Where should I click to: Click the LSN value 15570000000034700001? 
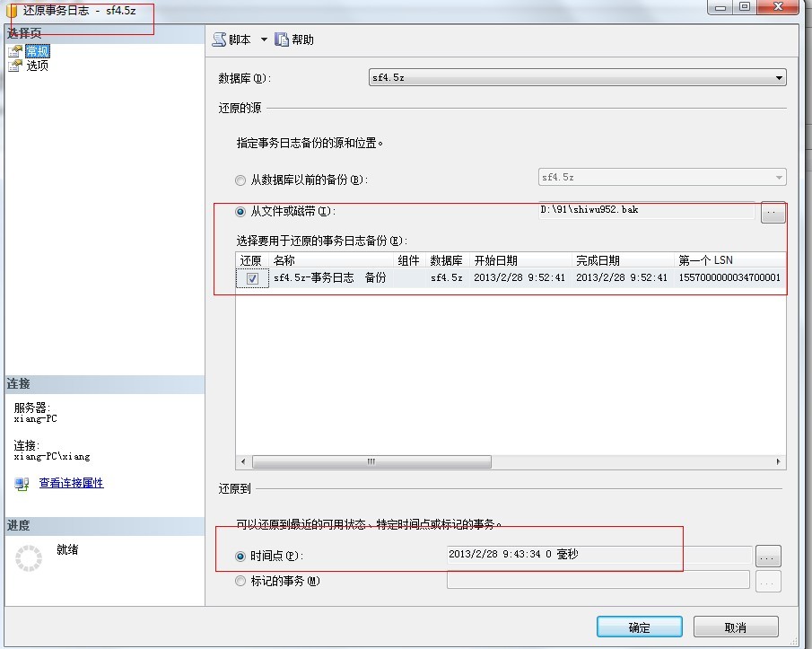[x=729, y=277]
